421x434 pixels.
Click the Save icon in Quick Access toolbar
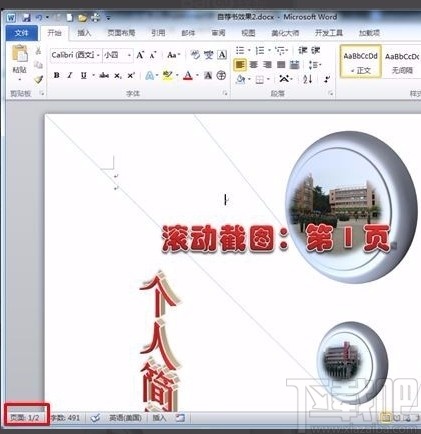click(26, 18)
